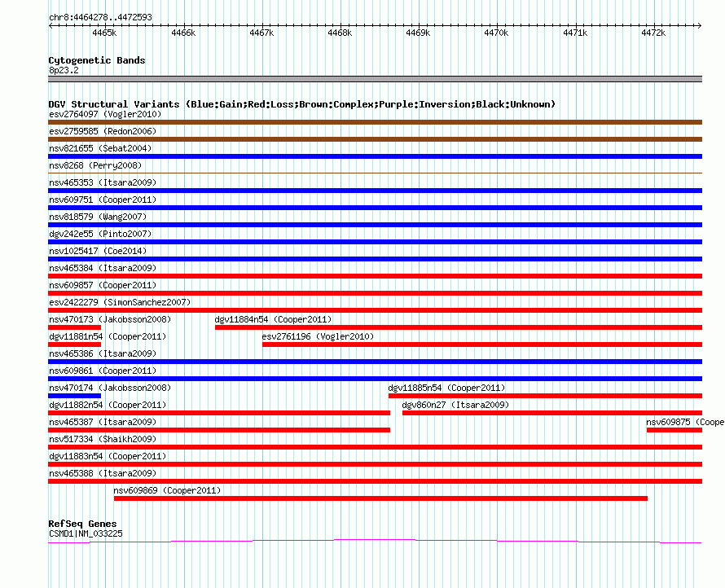The image size is (725, 588).
Task: Select the short red bar under nsv470173
Action: pyautogui.click(x=74, y=327)
